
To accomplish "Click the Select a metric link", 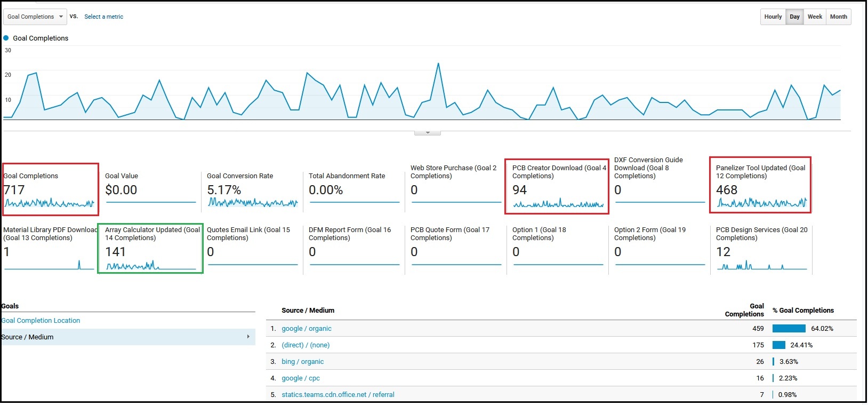I will tap(103, 17).
